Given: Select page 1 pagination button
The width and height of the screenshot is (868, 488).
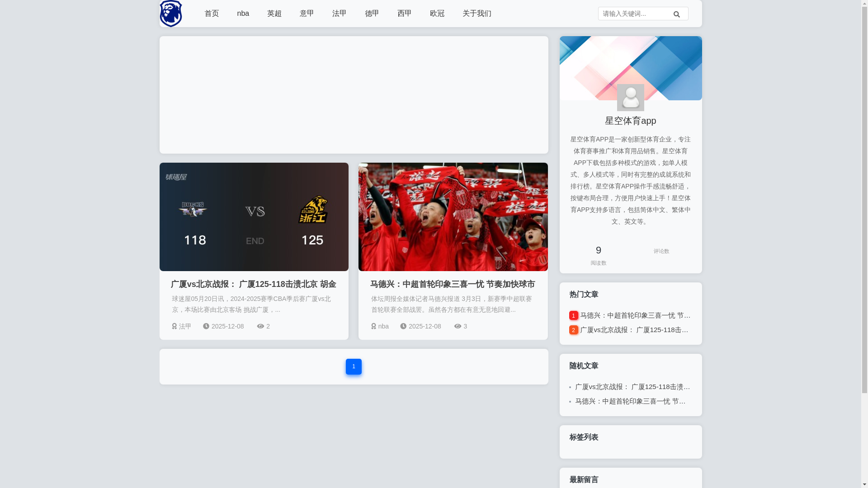Looking at the screenshot, I should (354, 366).
